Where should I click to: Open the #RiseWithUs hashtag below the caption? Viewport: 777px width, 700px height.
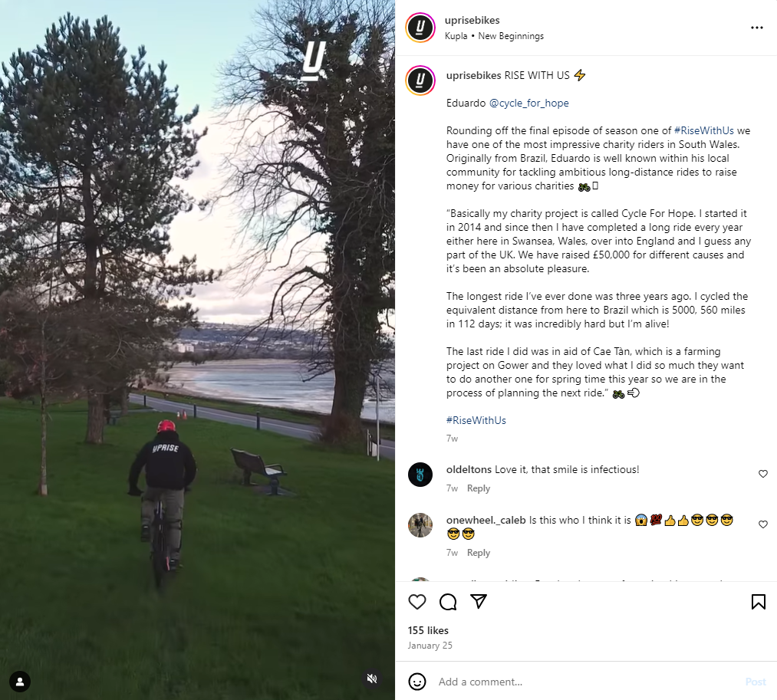(x=476, y=420)
